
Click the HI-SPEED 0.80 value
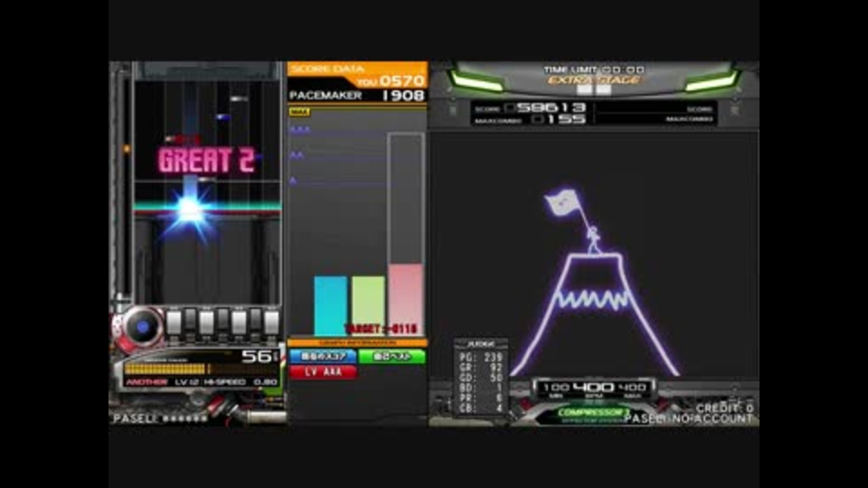tap(241, 382)
